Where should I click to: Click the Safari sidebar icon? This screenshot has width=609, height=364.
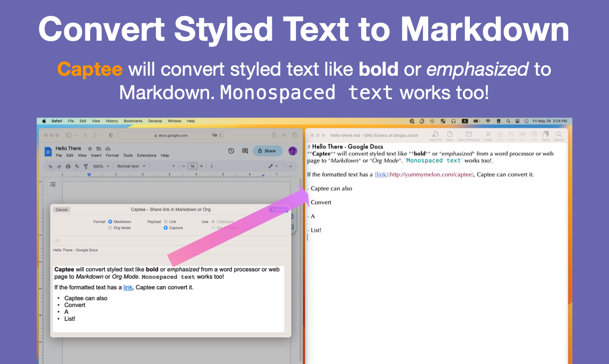coord(69,136)
